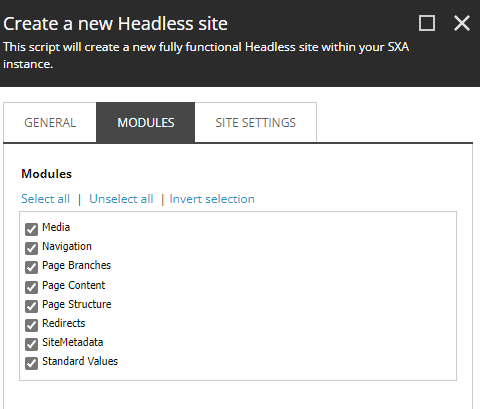The width and height of the screenshot is (480, 409).
Task: Disable the Page Branches module
Action: pos(31,267)
